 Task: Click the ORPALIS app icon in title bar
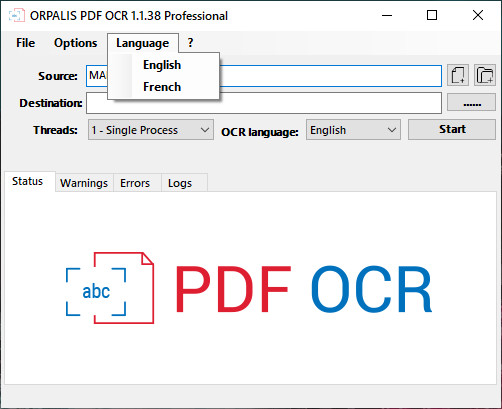tap(17, 16)
